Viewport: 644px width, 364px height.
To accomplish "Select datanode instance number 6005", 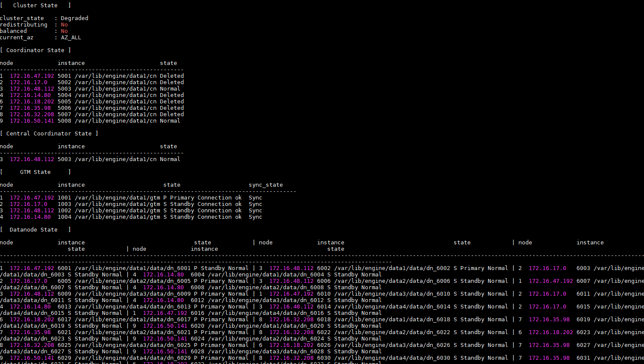I will [64, 281].
